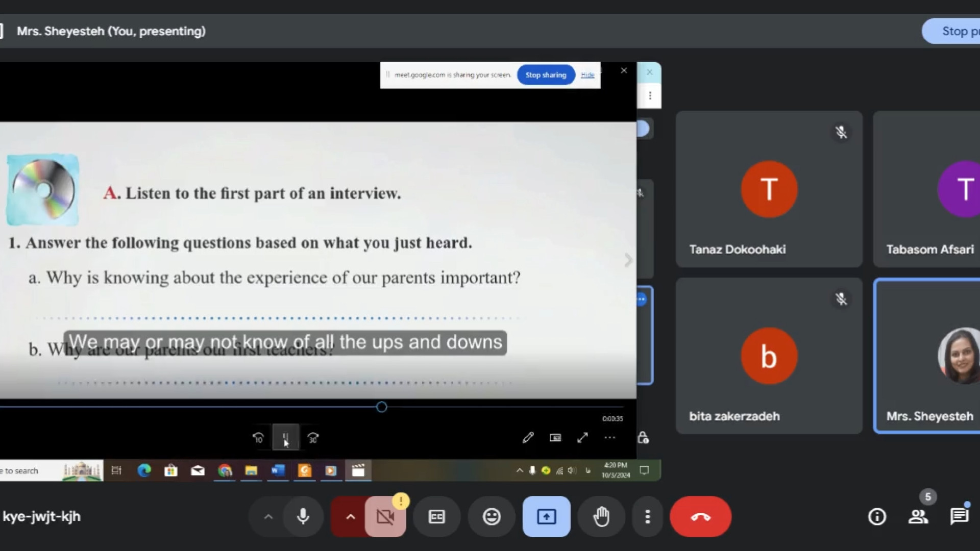Image resolution: width=980 pixels, height=551 pixels.
Task: Hide the screen sharing banner
Action: tap(587, 75)
